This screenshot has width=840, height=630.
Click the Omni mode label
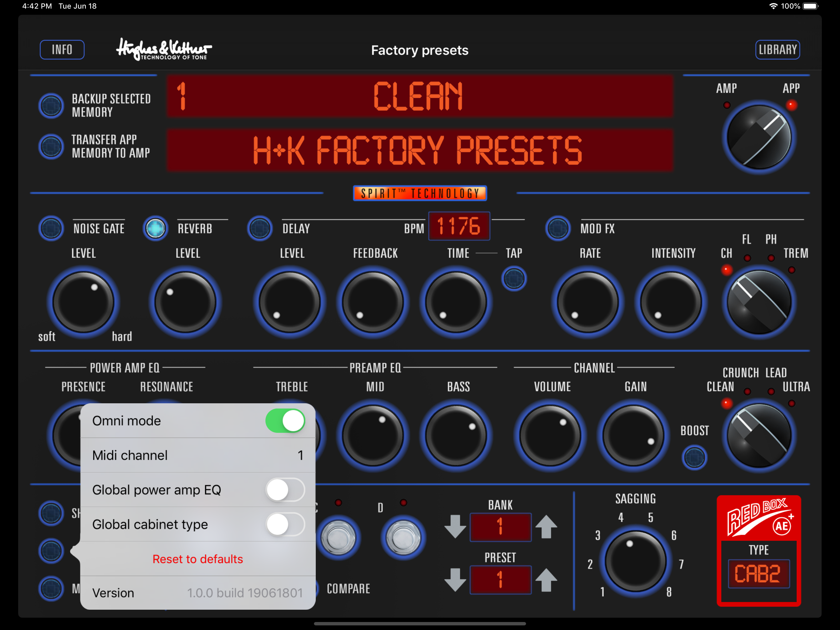pos(126,421)
